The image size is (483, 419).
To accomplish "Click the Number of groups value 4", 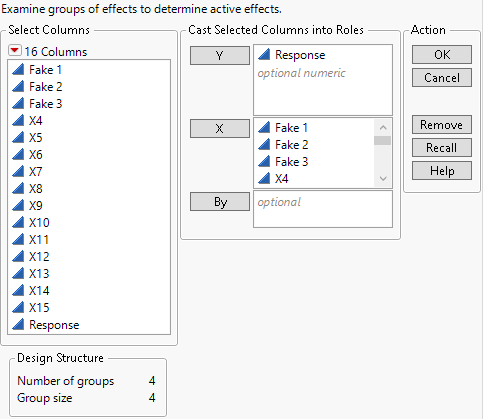I will click(152, 381).
